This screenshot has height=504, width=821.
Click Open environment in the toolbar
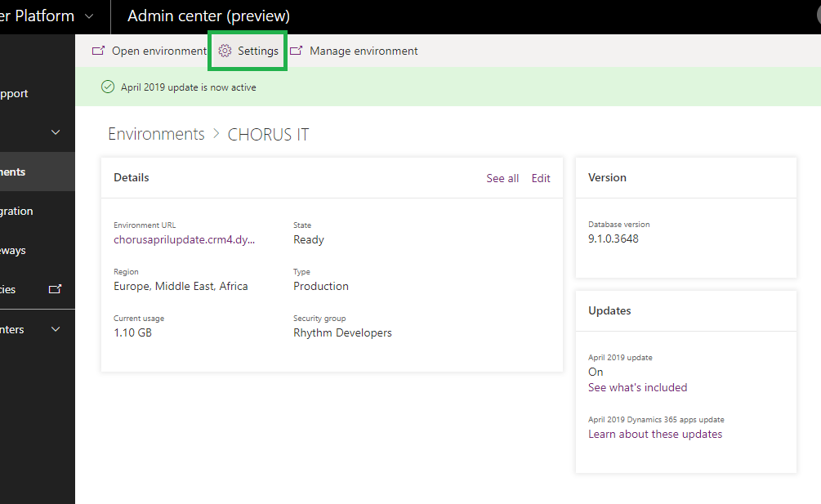pos(149,51)
